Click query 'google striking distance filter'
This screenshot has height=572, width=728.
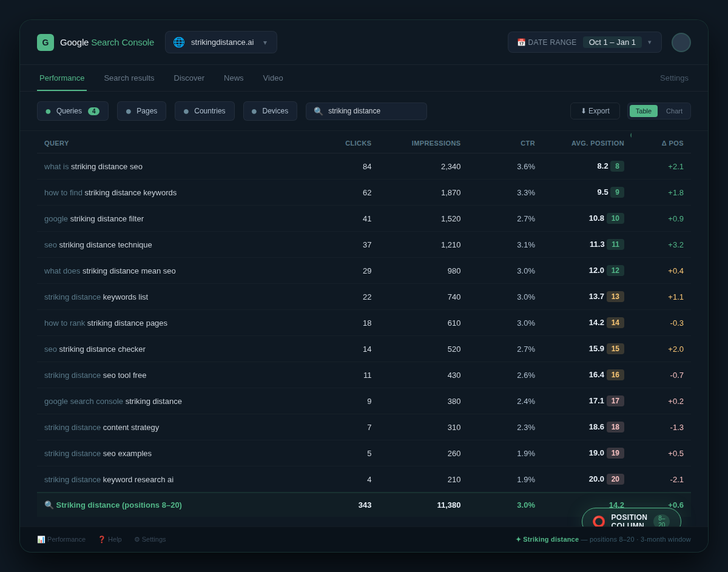pyautogui.click(x=94, y=218)
